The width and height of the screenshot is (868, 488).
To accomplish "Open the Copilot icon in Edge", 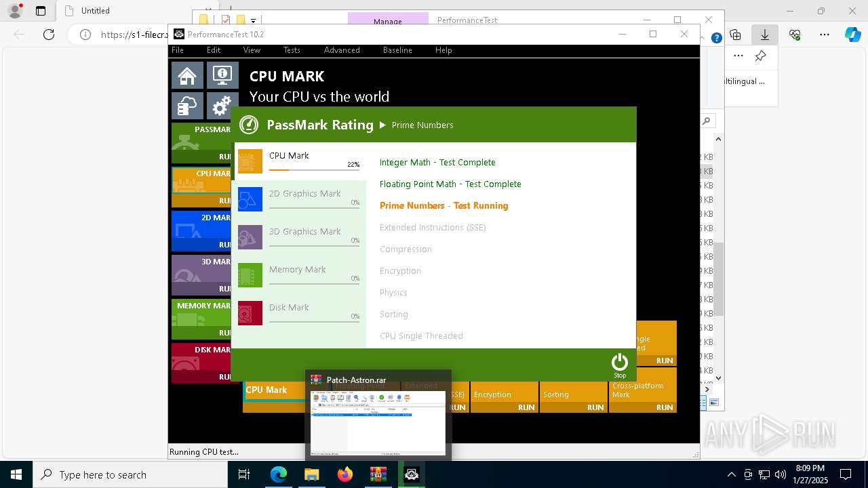I will tap(853, 35).
